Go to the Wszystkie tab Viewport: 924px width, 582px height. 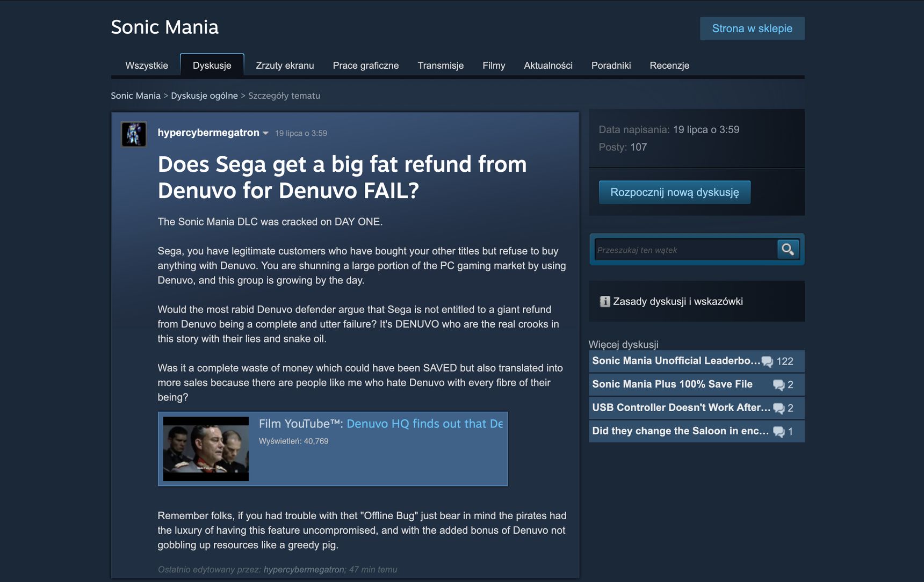(147, 66)
